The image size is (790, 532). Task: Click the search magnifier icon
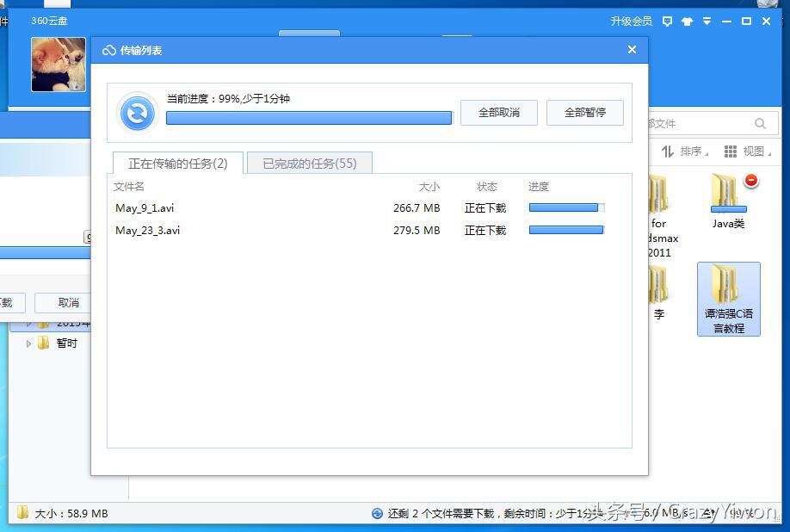[x=761, y=123]
